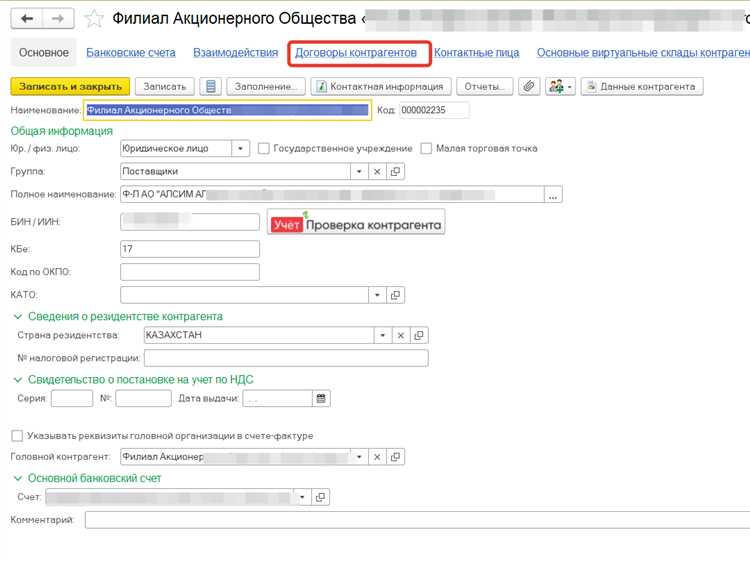Switch to Банковские счета tab

click(131, 53)
